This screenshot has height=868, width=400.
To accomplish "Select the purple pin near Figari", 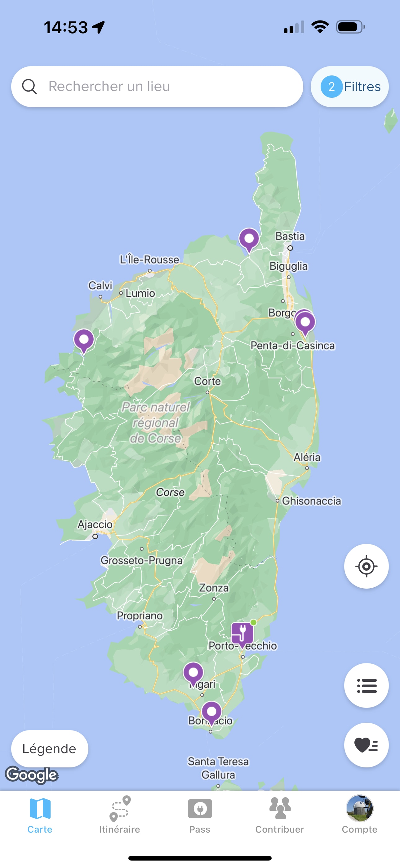I will (x=193, y=674).
